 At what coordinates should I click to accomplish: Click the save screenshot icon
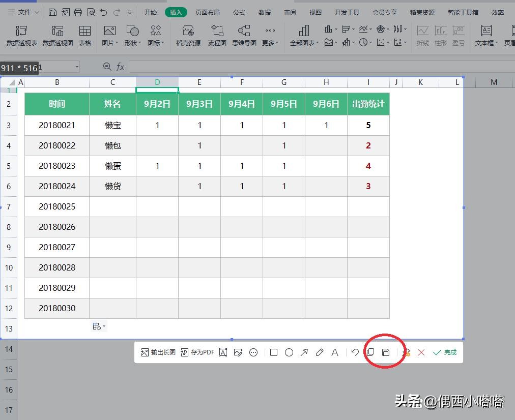[x=386, y=352]
